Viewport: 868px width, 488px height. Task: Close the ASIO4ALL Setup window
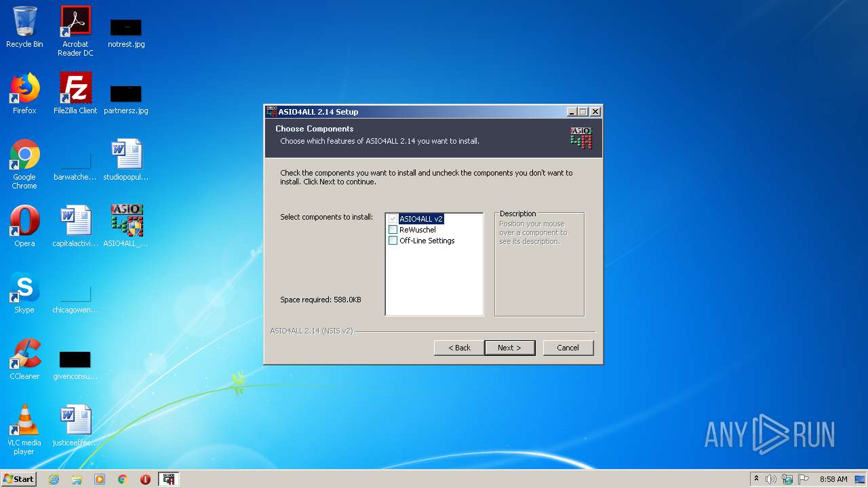pyautogui.click(x=595, y=112)
